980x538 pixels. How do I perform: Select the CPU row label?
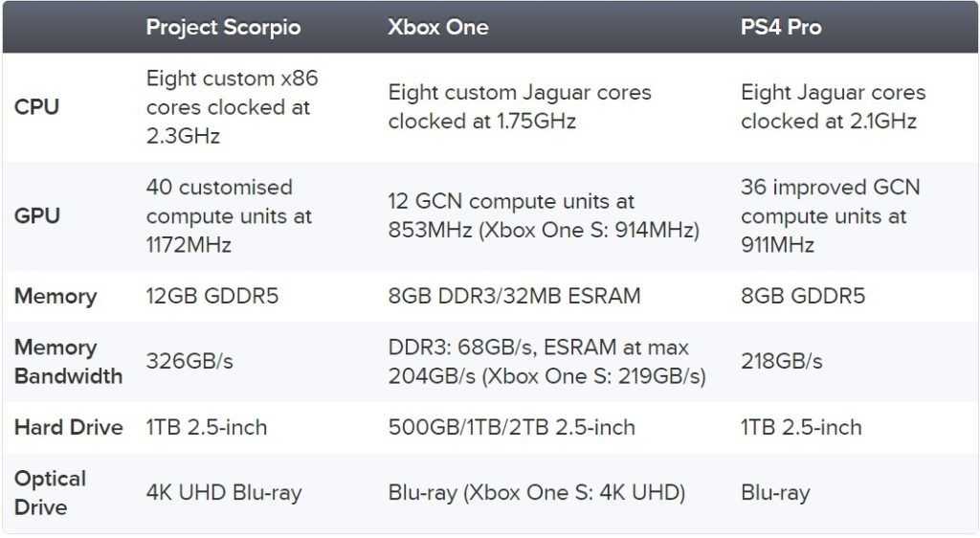point(36,107)
